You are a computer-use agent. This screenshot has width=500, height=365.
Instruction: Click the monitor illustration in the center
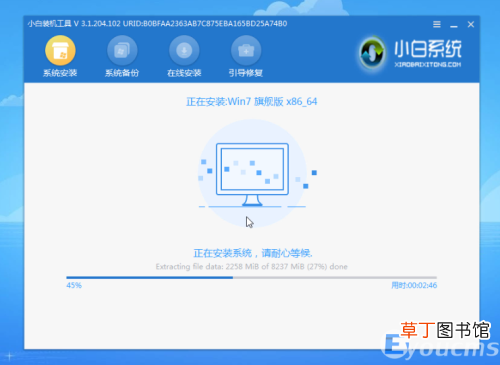point(252,174)
